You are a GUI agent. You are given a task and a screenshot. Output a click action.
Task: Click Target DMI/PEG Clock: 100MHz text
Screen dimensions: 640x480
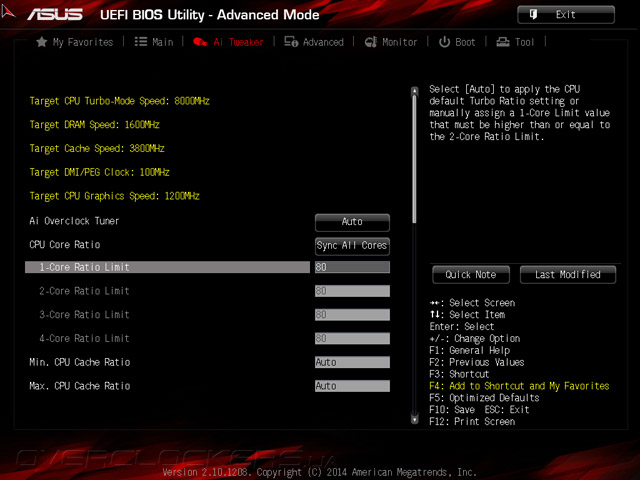(x=99, y=172)
